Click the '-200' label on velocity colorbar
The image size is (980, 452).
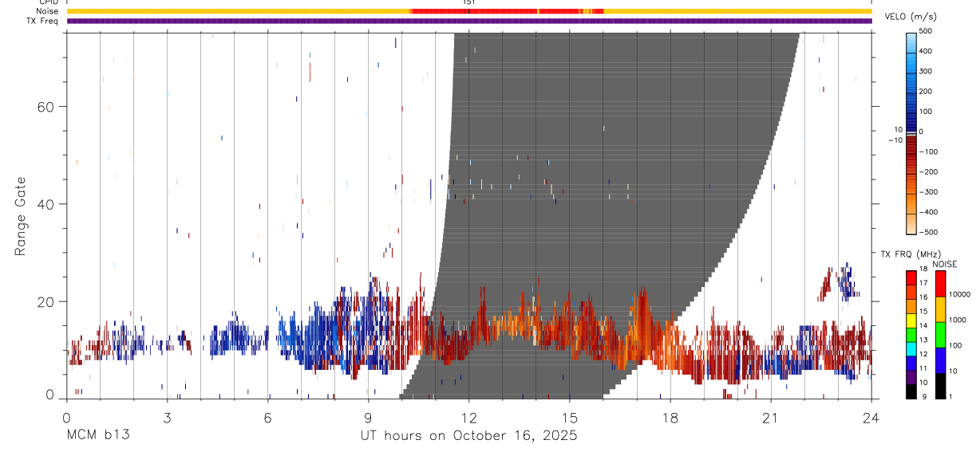[927, 172]
